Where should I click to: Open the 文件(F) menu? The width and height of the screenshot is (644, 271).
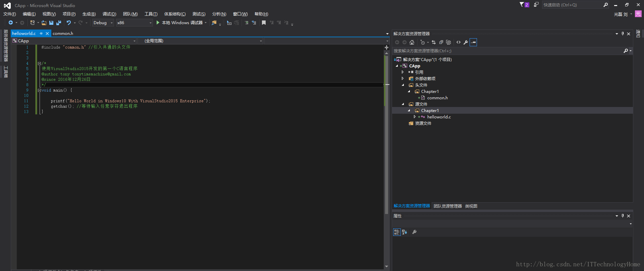[x=10, y=14]
